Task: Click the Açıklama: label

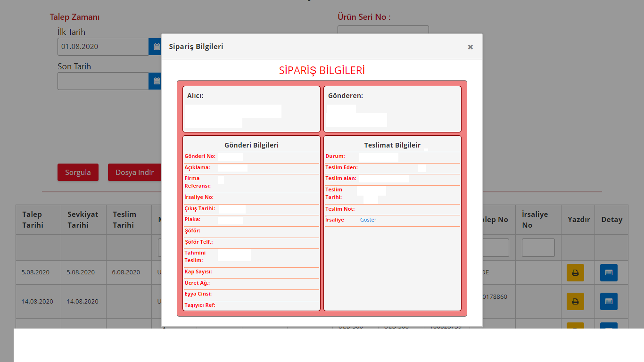Action: (x=197, y=167)
